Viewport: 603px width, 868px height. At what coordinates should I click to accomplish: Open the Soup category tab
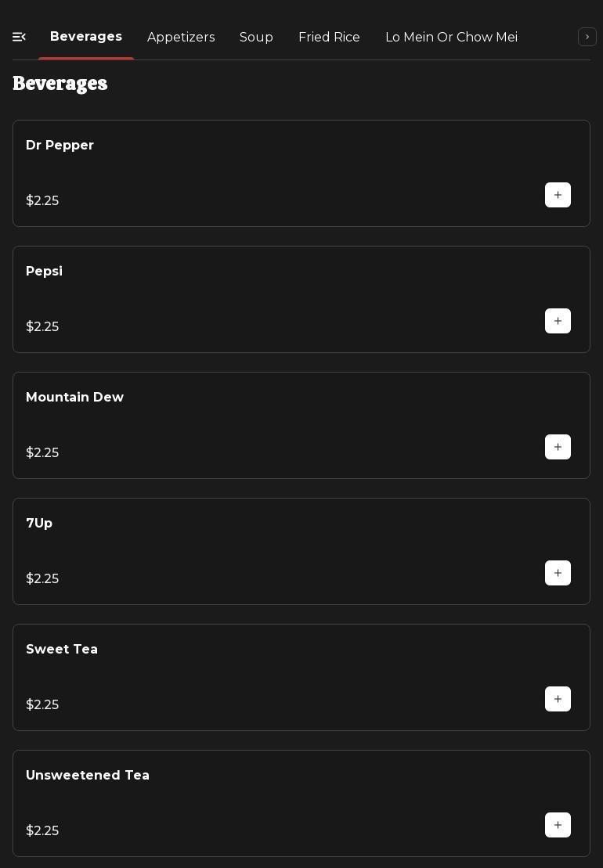256,38
